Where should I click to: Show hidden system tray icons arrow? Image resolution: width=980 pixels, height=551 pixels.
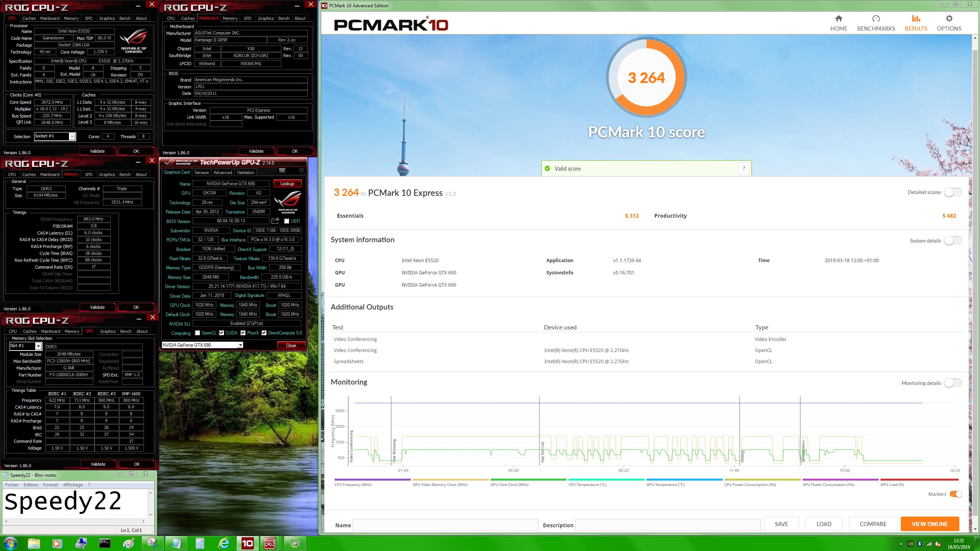tap(900, 544)
